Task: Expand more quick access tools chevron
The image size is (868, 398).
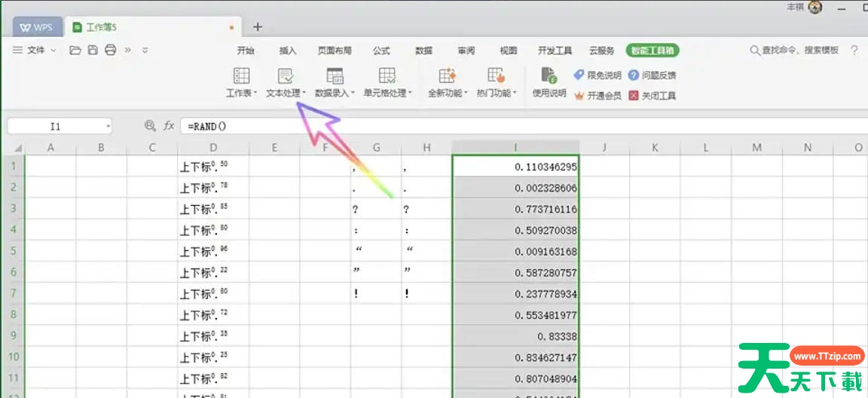Action: point(128,51)
